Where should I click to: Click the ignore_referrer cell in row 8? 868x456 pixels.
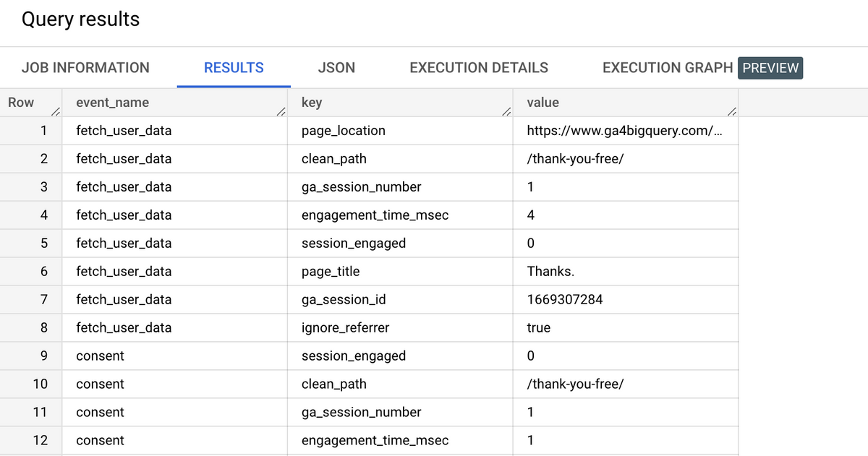point(346,327)
